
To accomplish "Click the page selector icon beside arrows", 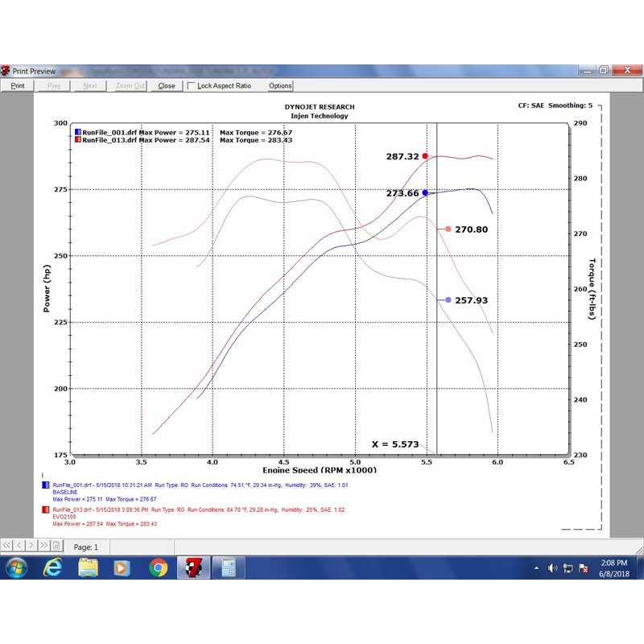I will 56,545.
